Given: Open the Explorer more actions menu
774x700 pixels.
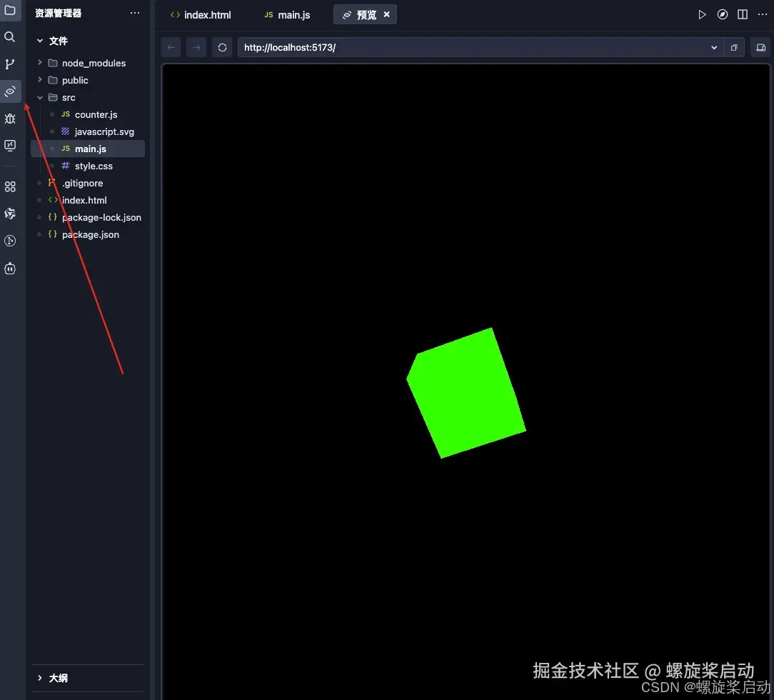Looking at the screenshot, I should [135, 13].
